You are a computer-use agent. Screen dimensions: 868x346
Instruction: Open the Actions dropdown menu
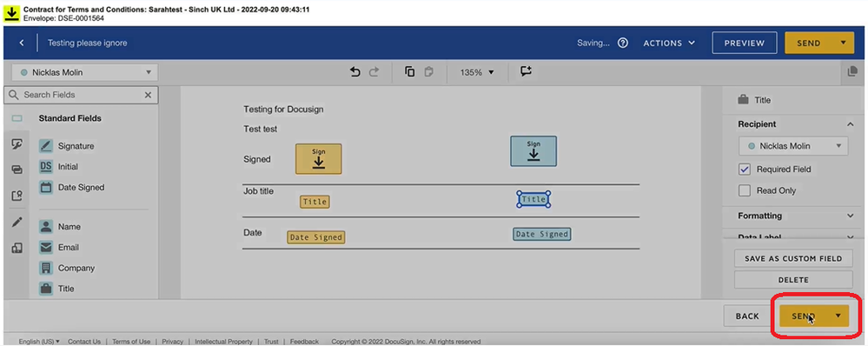click(669, 43)
